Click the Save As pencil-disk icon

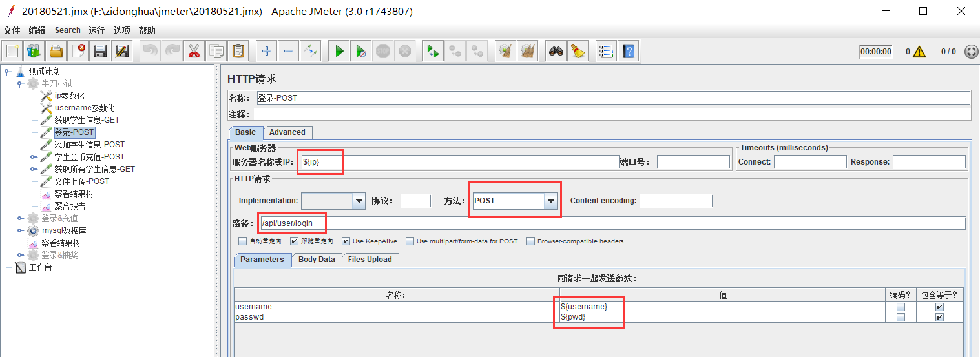(121, 50)
